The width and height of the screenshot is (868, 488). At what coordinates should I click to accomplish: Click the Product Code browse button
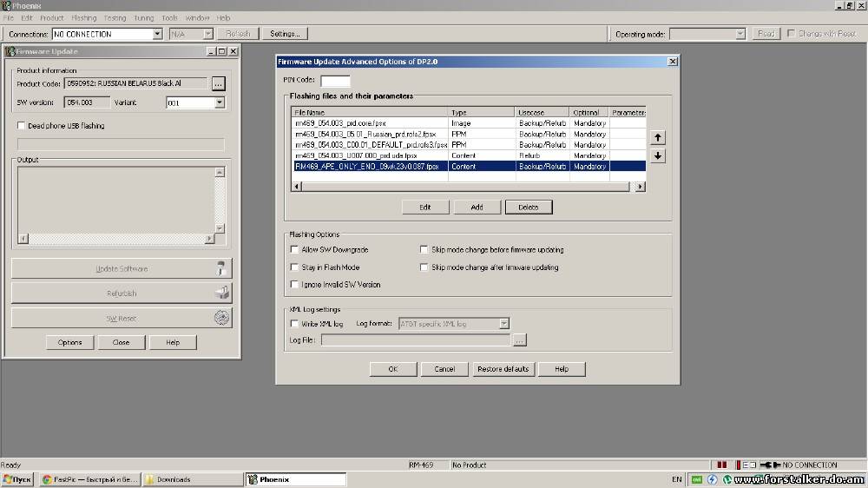[x=218, y=83]
